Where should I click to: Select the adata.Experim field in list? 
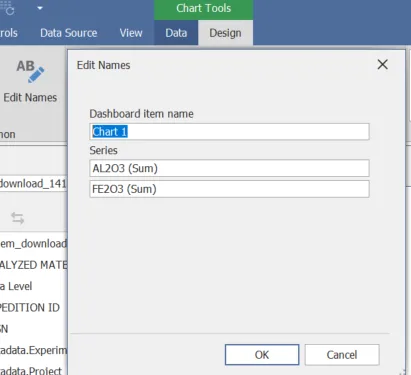[33, 350]
